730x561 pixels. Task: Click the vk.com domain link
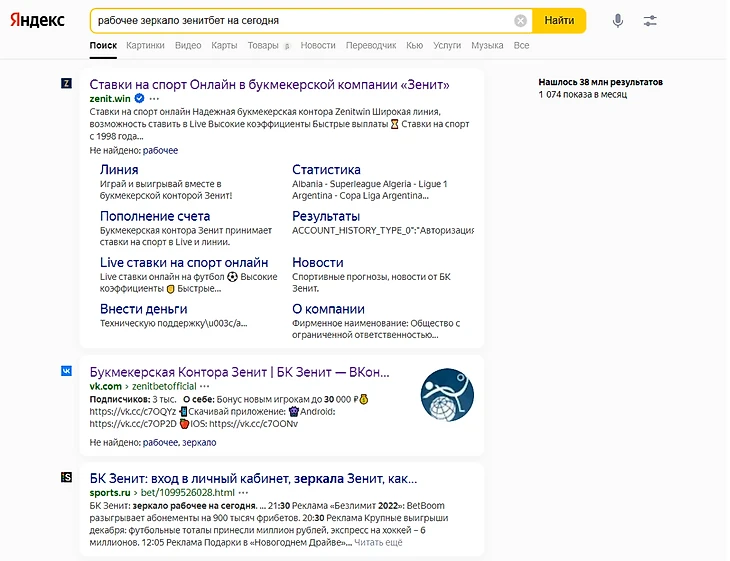[105, 386]
